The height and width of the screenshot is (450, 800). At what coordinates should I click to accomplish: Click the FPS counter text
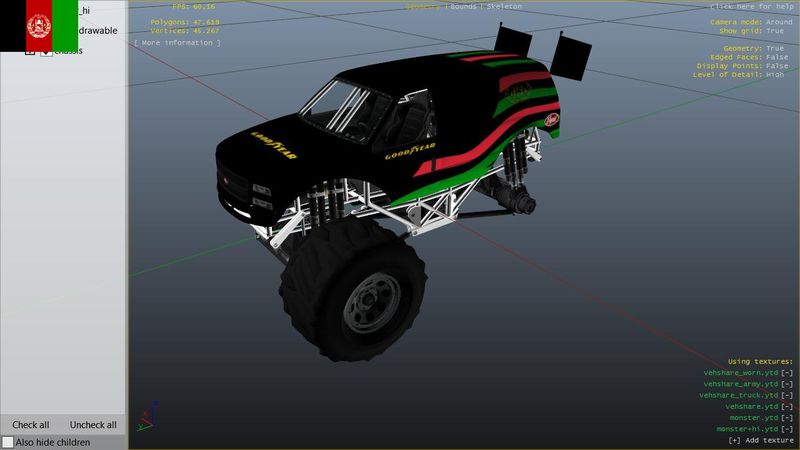click(193, 7)
